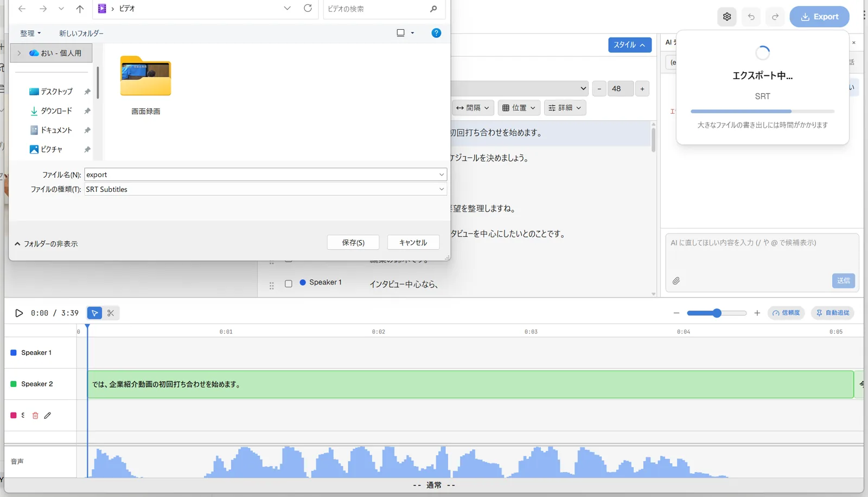Expand the おい - 個人用 tree node
The image size is (868, 497).
pyautogui.click(x=19, y=53)
